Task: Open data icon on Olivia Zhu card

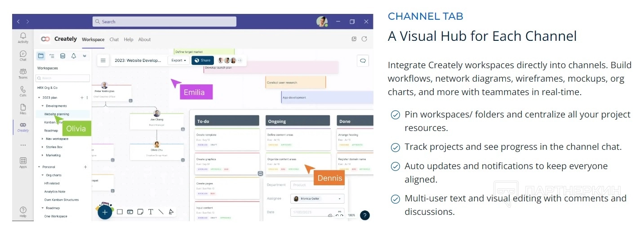Action: point(183,160)
